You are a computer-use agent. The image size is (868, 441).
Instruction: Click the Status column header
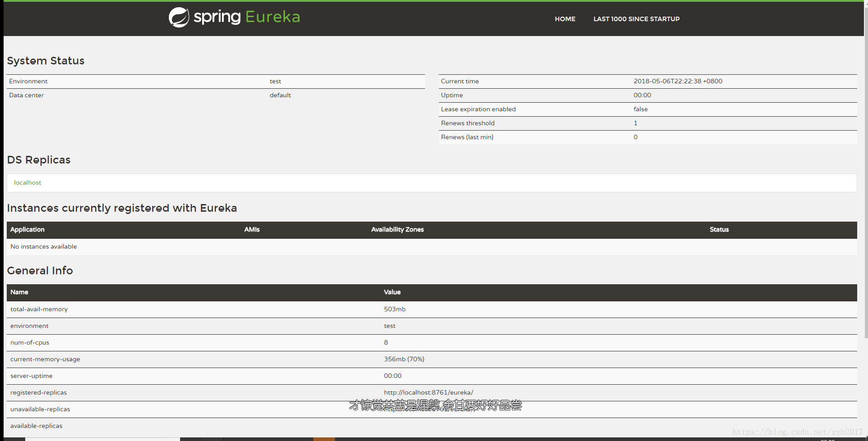coord(719,229)
